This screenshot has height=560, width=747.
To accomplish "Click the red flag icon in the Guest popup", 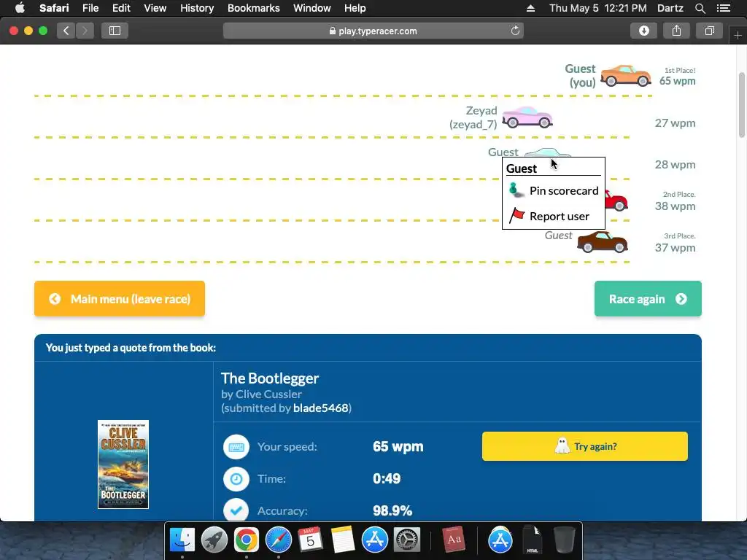I will pyautogui.click(x=516, y=216).
